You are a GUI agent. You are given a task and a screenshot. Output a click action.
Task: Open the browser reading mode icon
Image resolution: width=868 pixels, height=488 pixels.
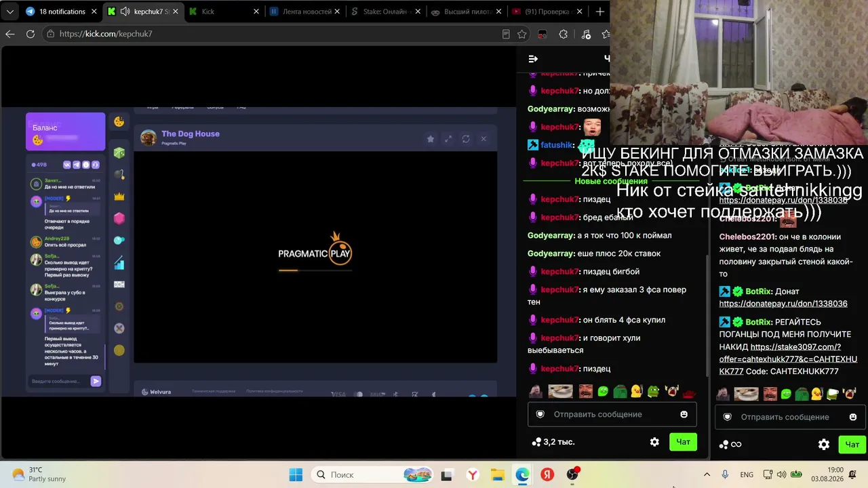pos(506,34)
